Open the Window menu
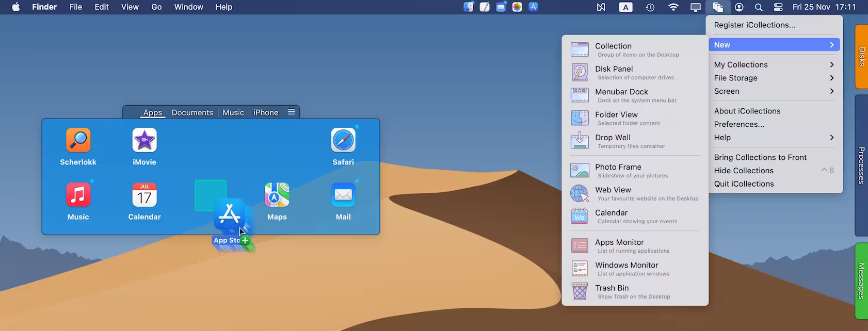 (188, 7)
